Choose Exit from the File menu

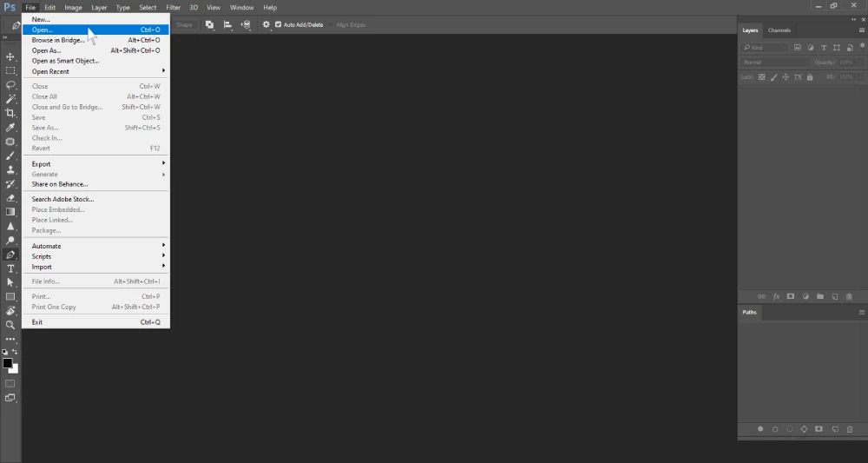(95, 322)
